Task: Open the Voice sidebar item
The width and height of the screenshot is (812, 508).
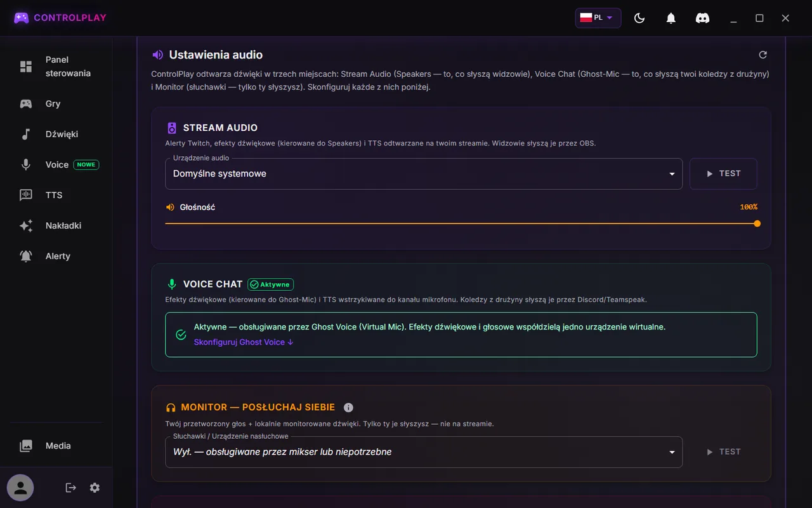Action: click(x=56, y=164)
